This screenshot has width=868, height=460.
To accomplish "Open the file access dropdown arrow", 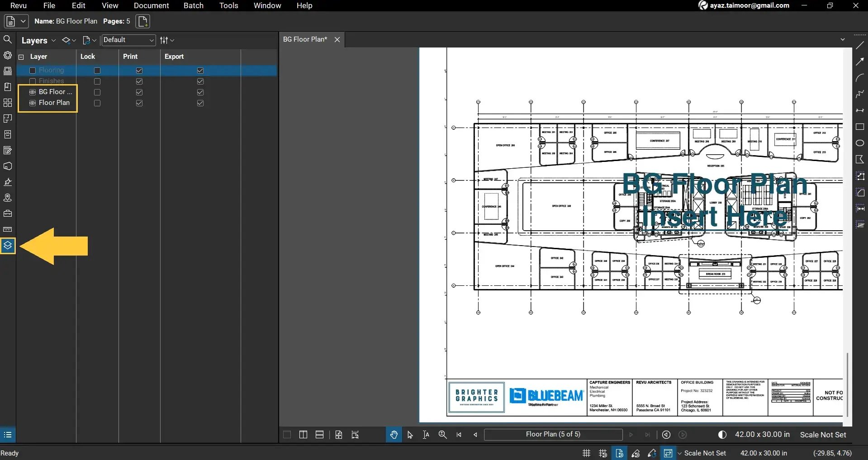I will 22,21.
